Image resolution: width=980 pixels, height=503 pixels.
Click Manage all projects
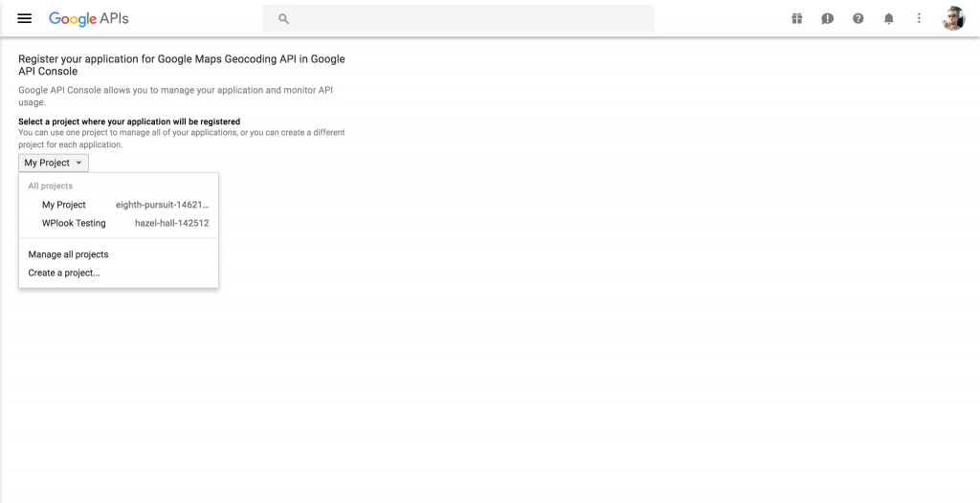tap(68, 254)
